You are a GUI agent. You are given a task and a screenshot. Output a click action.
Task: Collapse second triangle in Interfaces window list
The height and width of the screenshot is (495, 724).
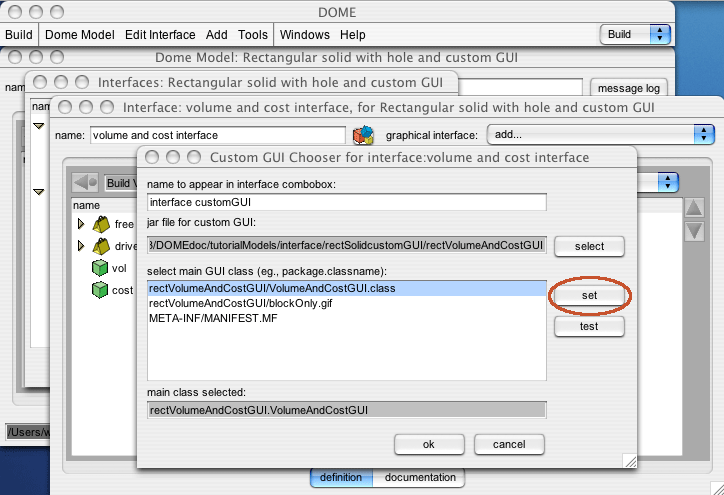39,192
